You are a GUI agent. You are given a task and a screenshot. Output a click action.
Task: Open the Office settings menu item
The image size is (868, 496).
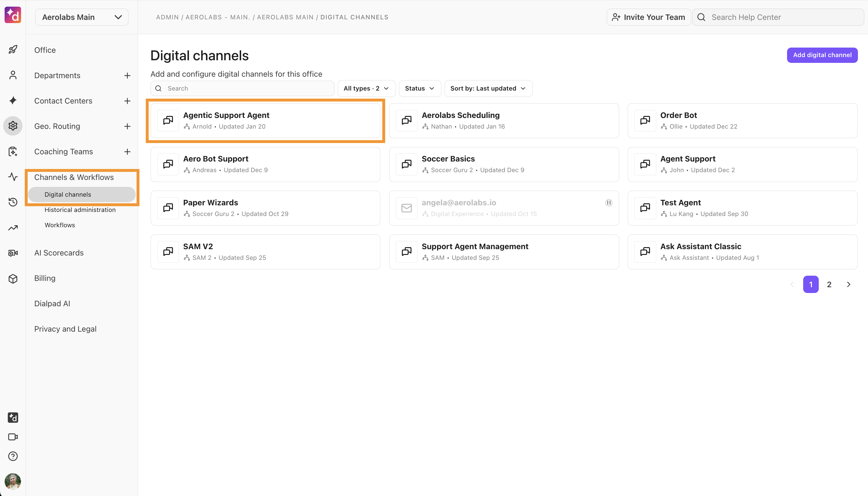click(x=45, y=50)
